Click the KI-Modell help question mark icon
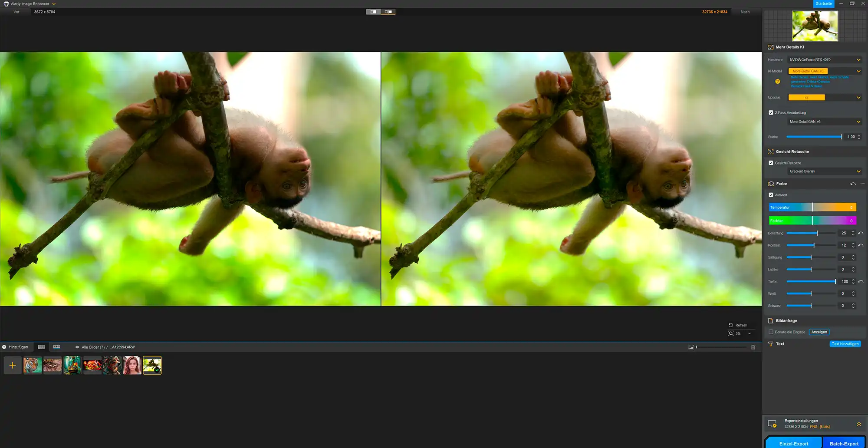This screenshot has height=448, width=868. pos(777,82)
